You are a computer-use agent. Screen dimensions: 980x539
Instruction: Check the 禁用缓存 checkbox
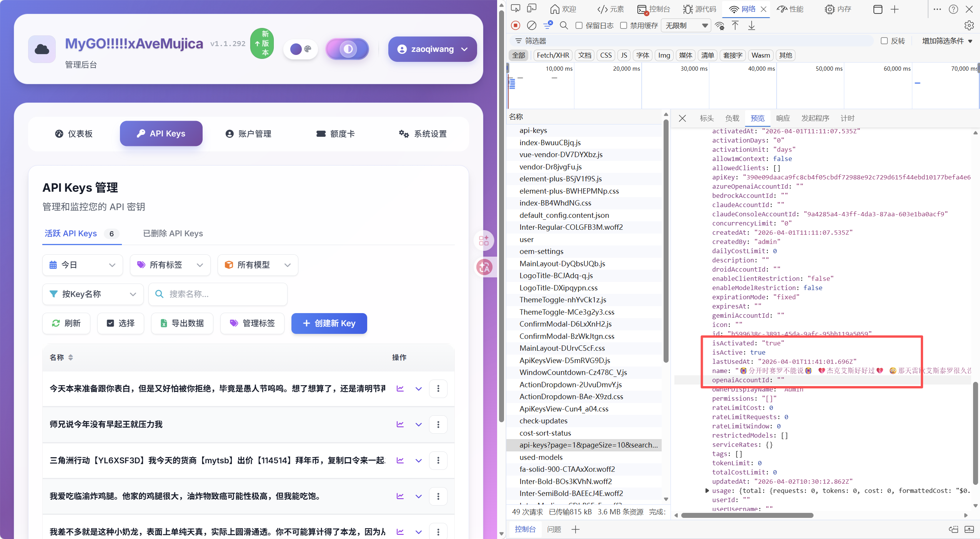(x=624, y=25)
